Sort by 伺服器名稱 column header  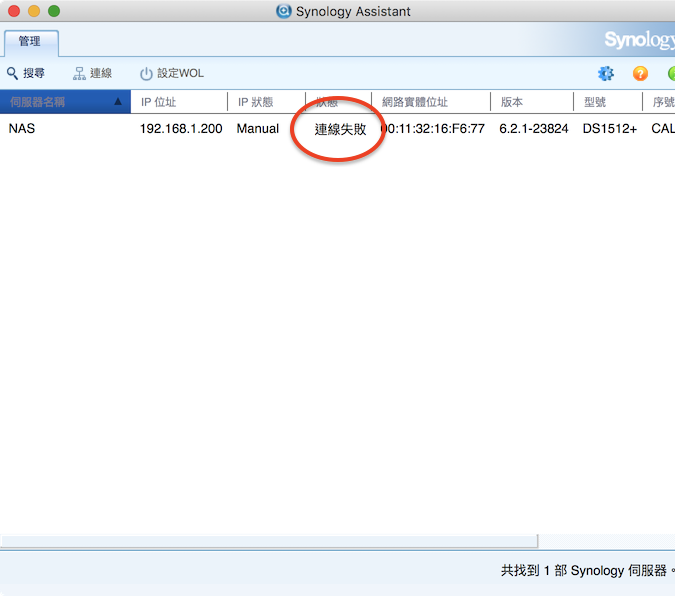coord(65,102)
